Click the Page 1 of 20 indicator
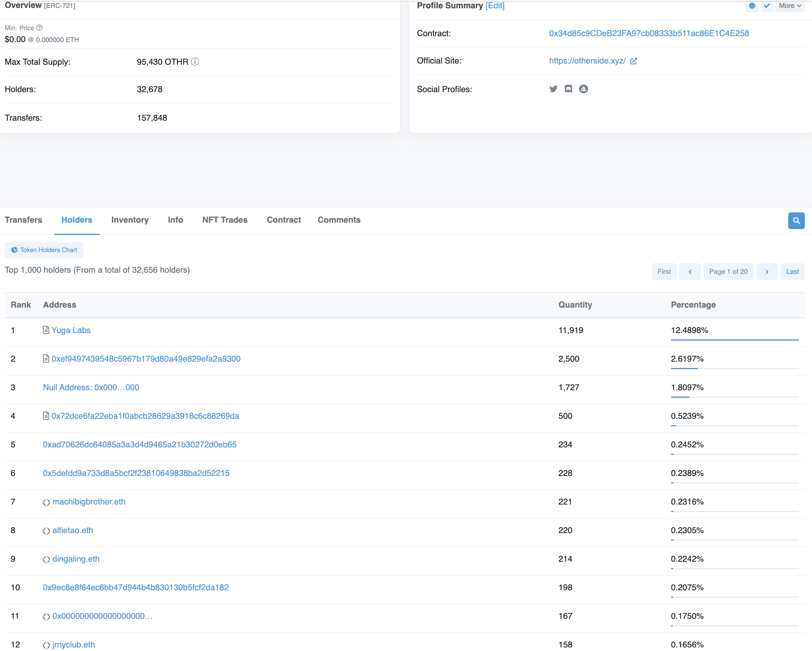812x651 pixels. 728,272
